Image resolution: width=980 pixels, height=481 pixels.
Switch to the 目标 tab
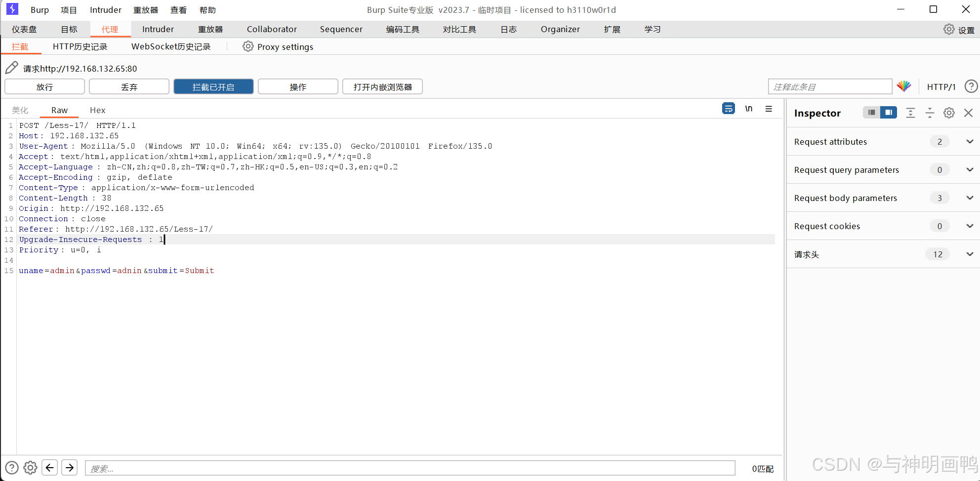[x=69, y=29]
